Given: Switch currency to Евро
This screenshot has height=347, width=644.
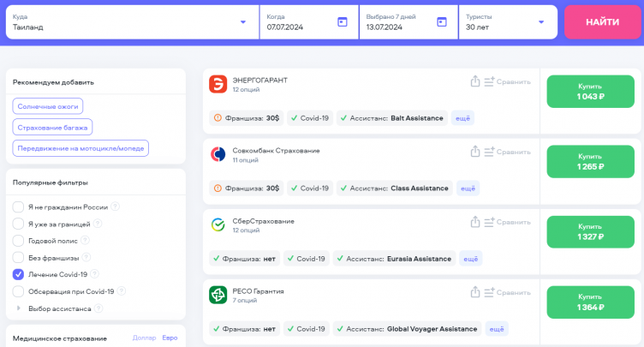Looking at the screenshot, I should (170, 338).
